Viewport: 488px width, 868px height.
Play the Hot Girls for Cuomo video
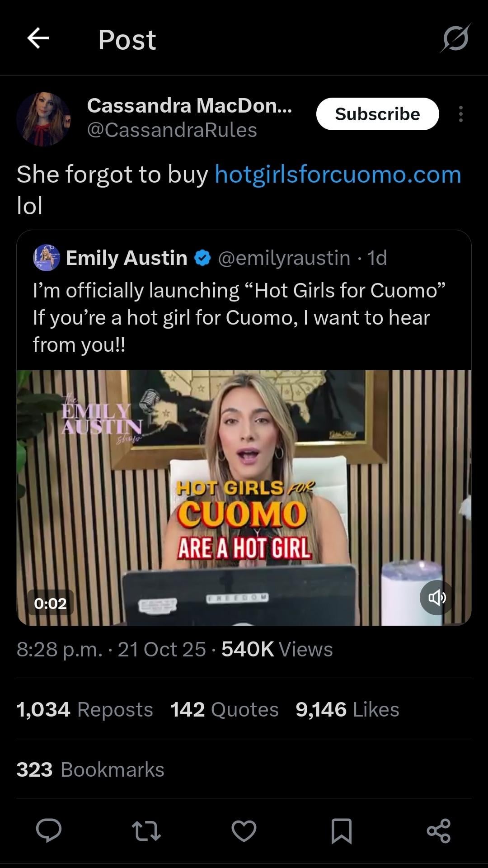(244, 497)
